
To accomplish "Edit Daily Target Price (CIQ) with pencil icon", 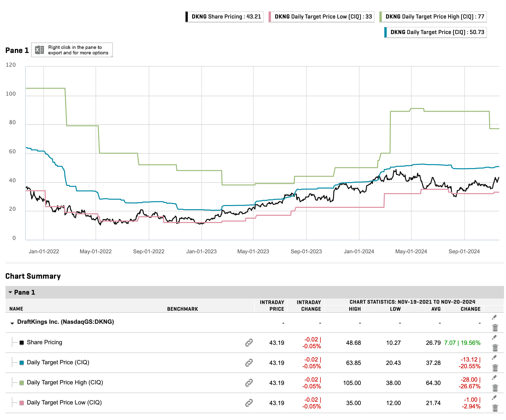I will pos(494,357).
